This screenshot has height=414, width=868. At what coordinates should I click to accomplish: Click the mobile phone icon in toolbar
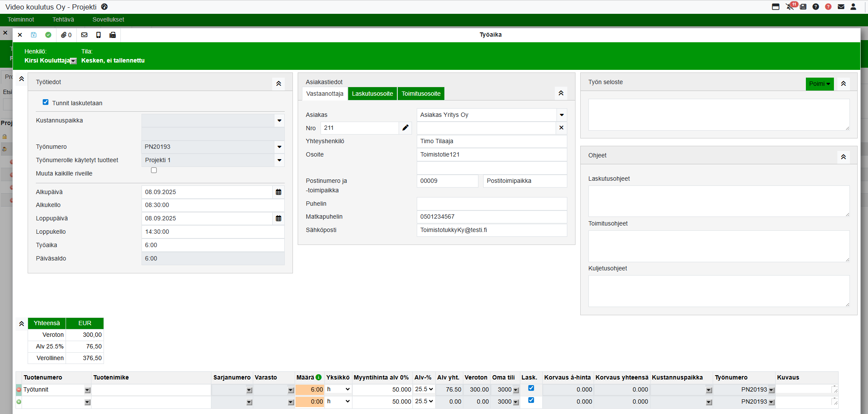point(98,35)
